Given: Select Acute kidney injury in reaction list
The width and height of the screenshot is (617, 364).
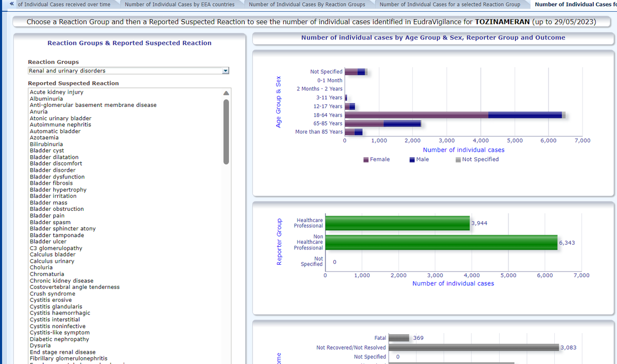Looking at the screenshot, I should (x=57, y=92).
